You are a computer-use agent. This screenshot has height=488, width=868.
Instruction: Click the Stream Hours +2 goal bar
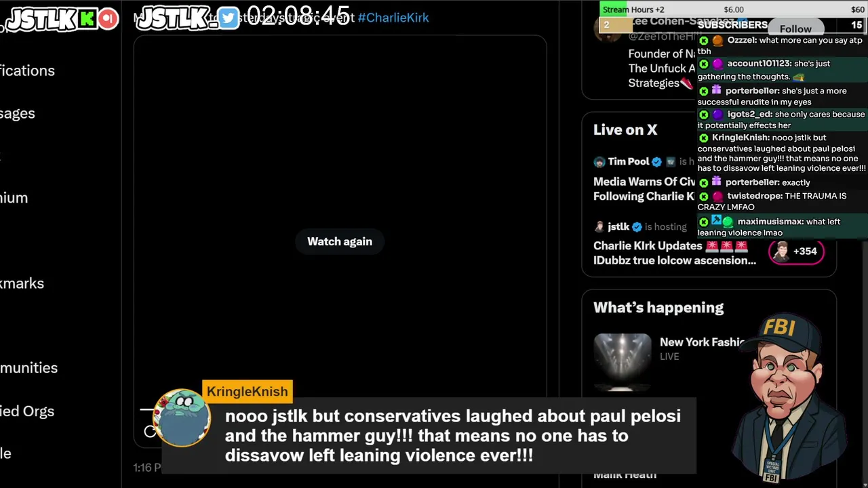tap(732, 9)
